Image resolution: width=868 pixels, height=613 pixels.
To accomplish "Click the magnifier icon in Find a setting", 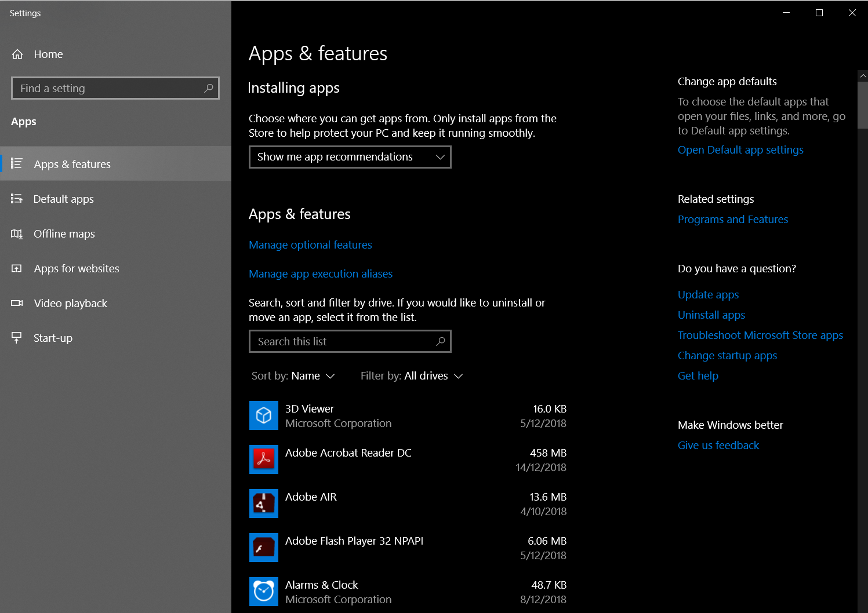I will [x=209, y=88].
